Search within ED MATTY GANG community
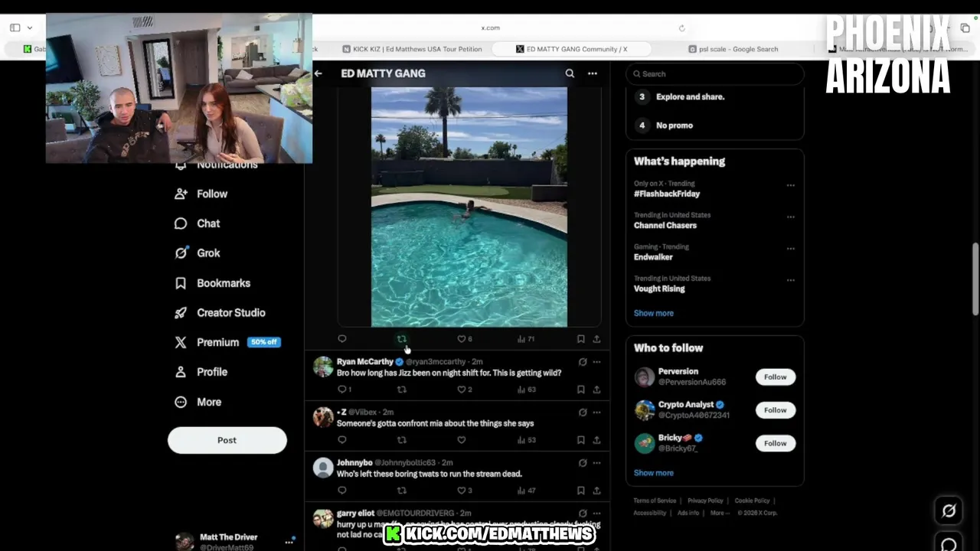This screenshot has width=980, height=551. 570,73
